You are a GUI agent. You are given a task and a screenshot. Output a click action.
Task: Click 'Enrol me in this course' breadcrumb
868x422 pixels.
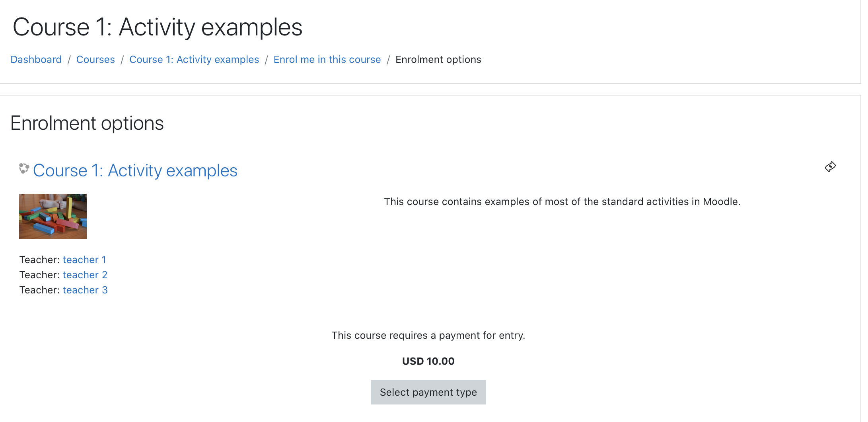pyautogui.click(x=327, y=59)
